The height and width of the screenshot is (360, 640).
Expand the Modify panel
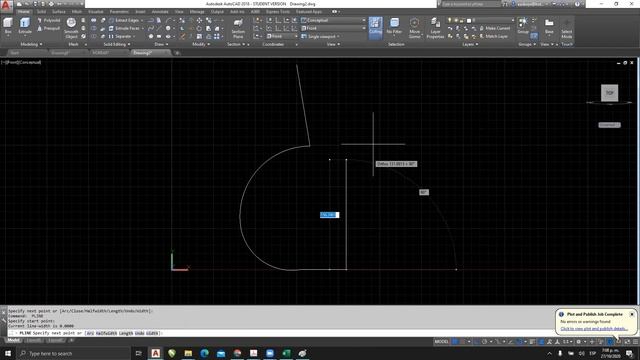[x=200, y=44]
